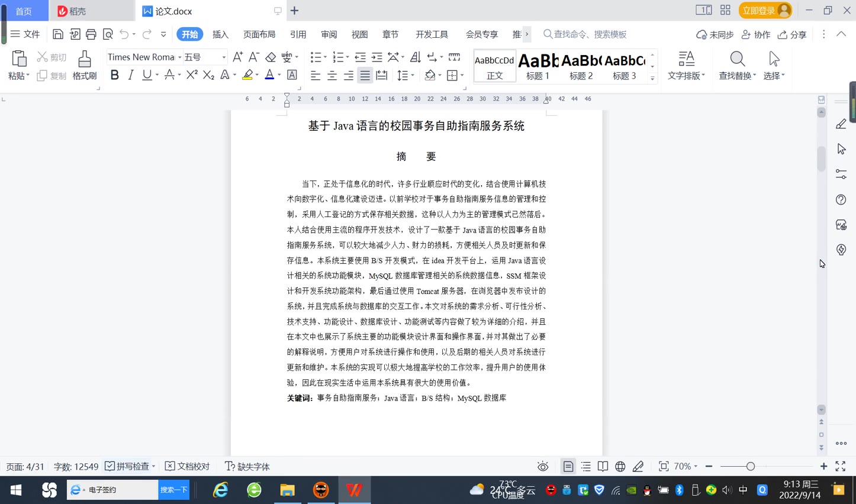Click the Increase font size icon
Image resolution: width=856 pixels, height=504 pixels.
pos(237,57)
